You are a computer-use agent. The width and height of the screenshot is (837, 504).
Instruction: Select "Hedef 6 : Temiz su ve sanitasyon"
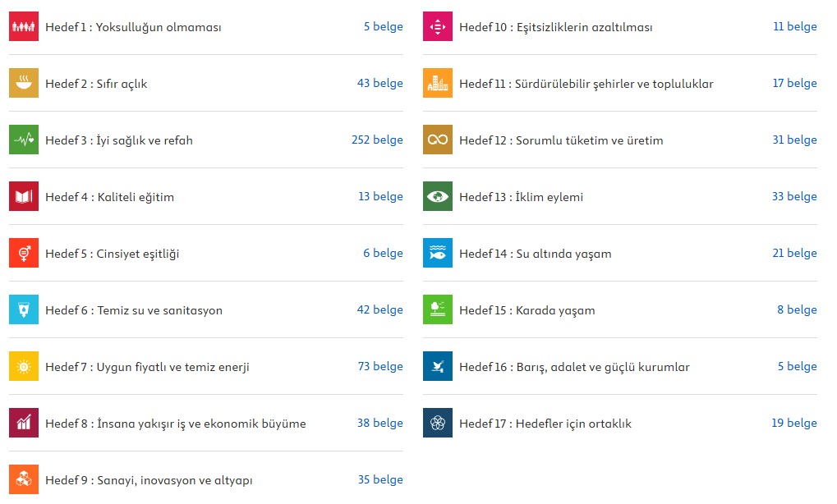coord(134,310)
